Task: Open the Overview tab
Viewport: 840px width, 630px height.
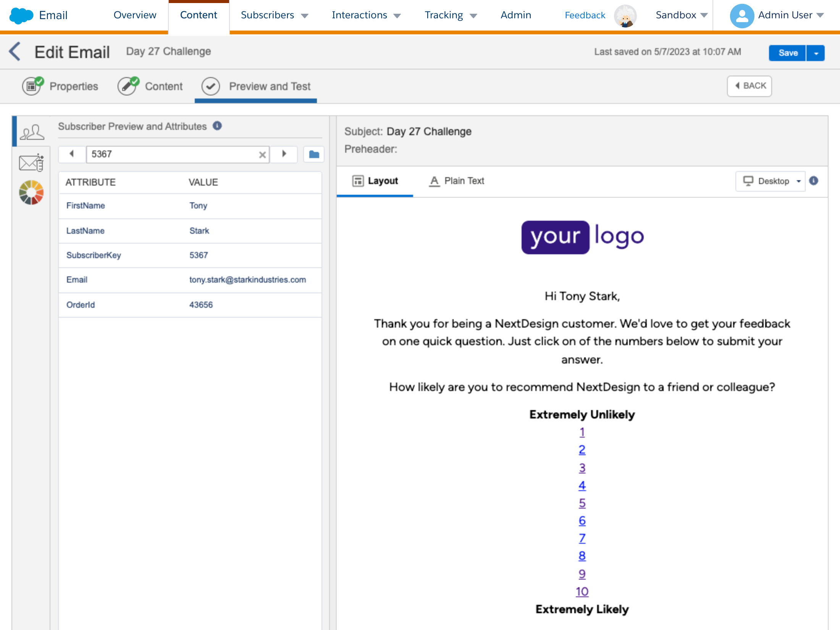Action: (135, 15)
